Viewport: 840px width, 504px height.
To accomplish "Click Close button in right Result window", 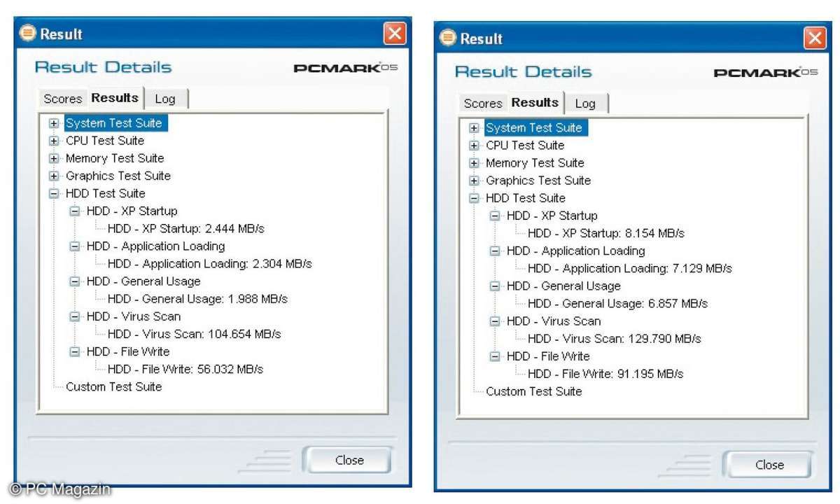I will [x=768, y=465].
